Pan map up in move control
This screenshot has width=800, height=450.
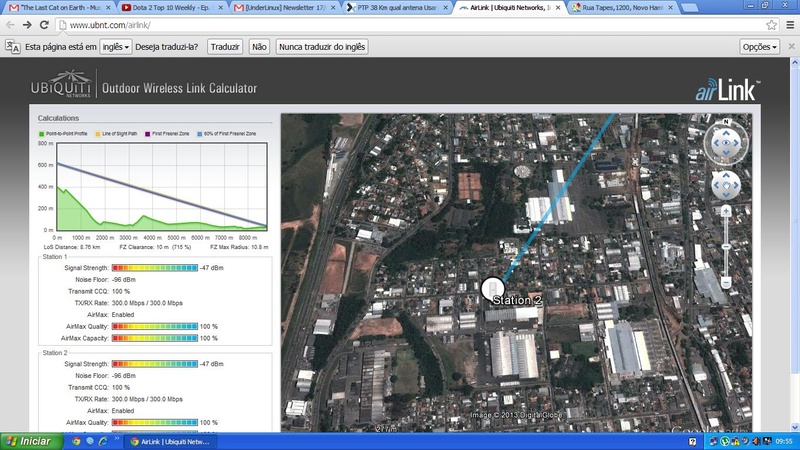tap(726, 176)
